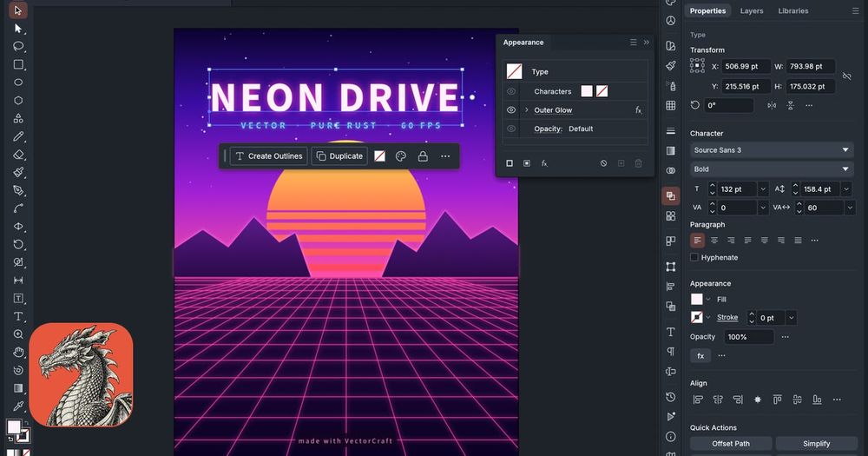Click the Characters fill swatch in Appearance
The image size is (868, 456).
click(587, 91)
